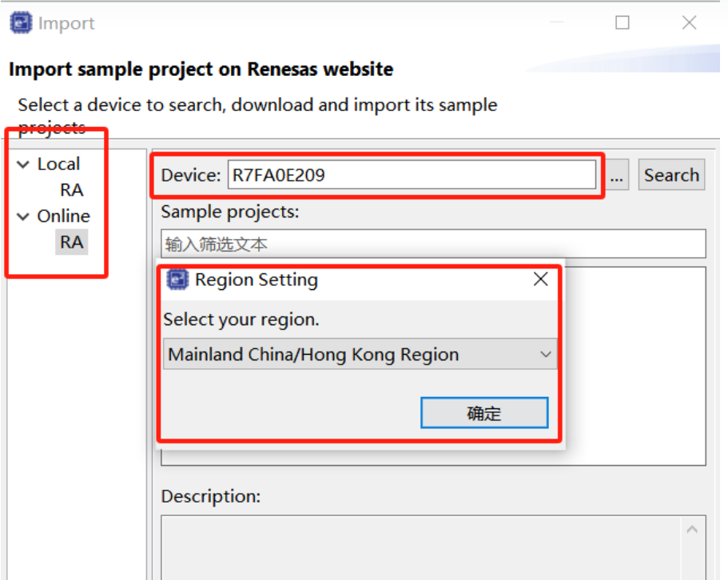
Task: Click the Import window title icon
Action: coord(22,23)
